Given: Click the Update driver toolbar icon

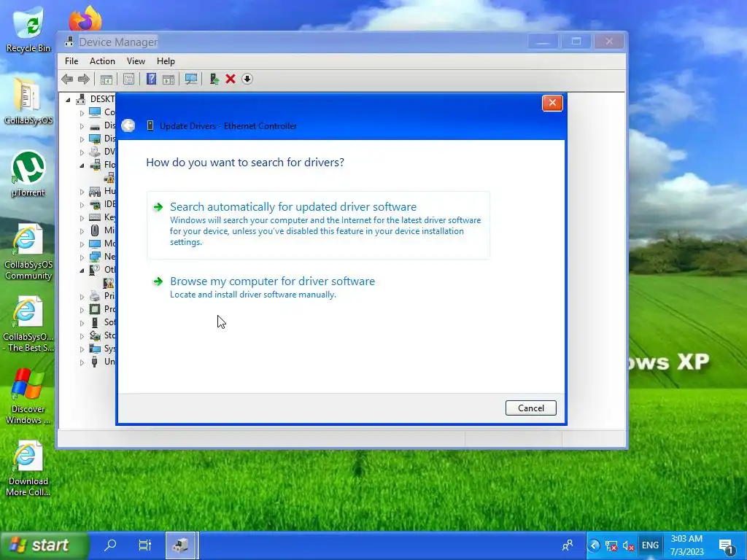Looking at the screenshot, I should pos(214,79).
